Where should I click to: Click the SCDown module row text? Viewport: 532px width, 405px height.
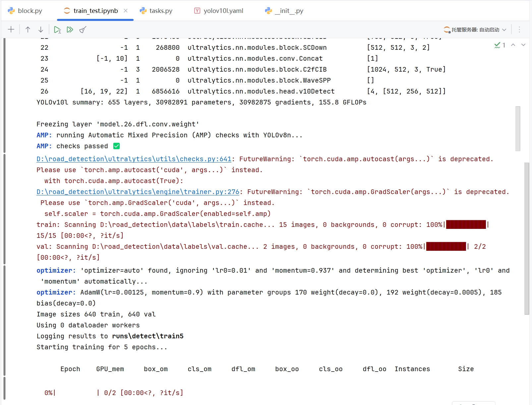(x=257, y=47)
